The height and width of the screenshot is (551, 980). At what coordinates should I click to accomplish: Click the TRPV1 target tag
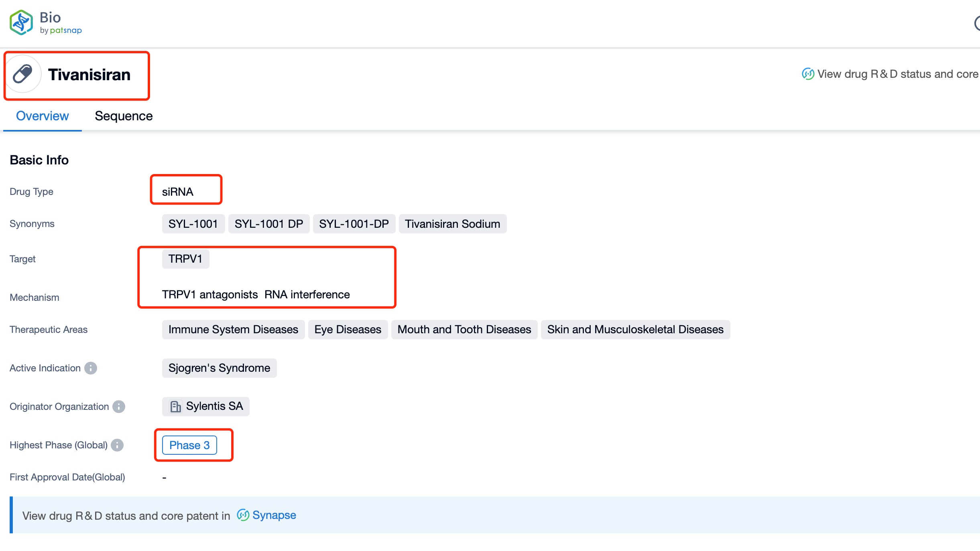[186, 258]
